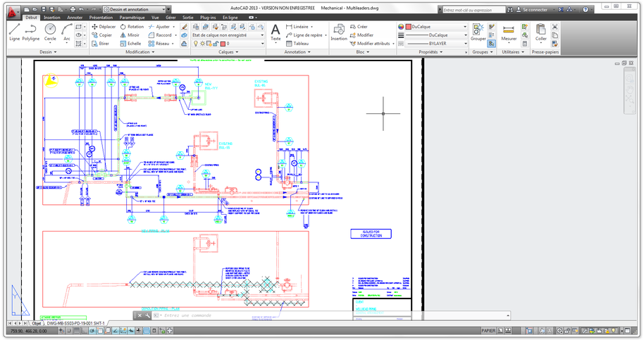The height and width of the screenshot is (340, 644).
Task: Click the Coller clipboard icon
Action: (540, 30)
